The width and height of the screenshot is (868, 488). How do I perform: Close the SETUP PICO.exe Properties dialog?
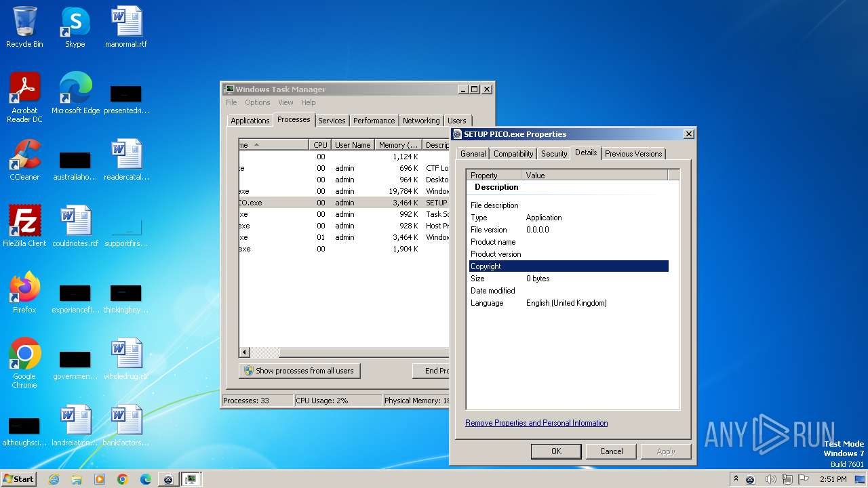click(x=688, y=134)
